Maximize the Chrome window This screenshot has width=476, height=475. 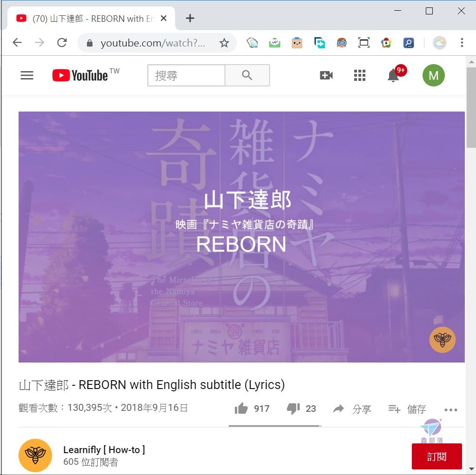(x=429, y=11)
